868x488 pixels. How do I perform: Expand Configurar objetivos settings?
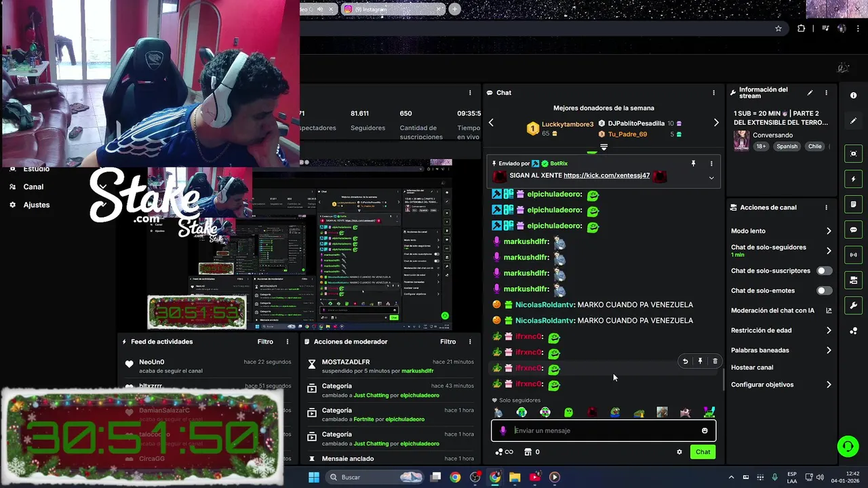(829, 385)
